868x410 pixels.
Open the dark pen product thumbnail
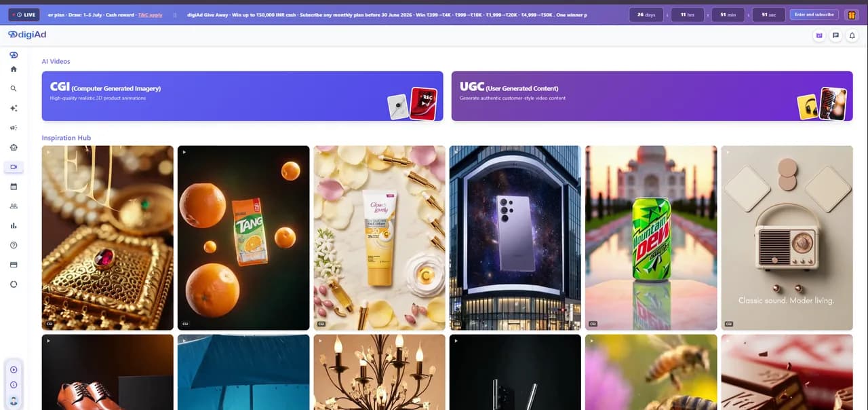[515, 372]
